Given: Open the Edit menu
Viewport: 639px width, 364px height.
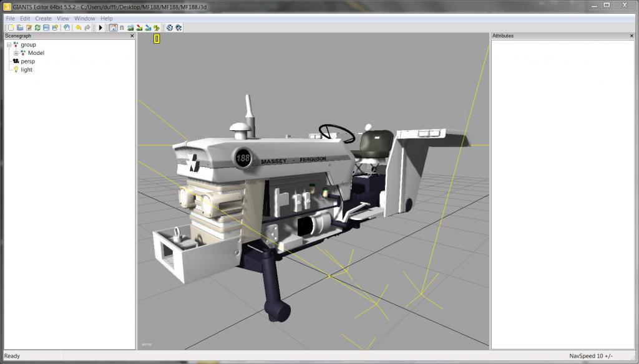Looking at the screenshot, I should point(25,18).
